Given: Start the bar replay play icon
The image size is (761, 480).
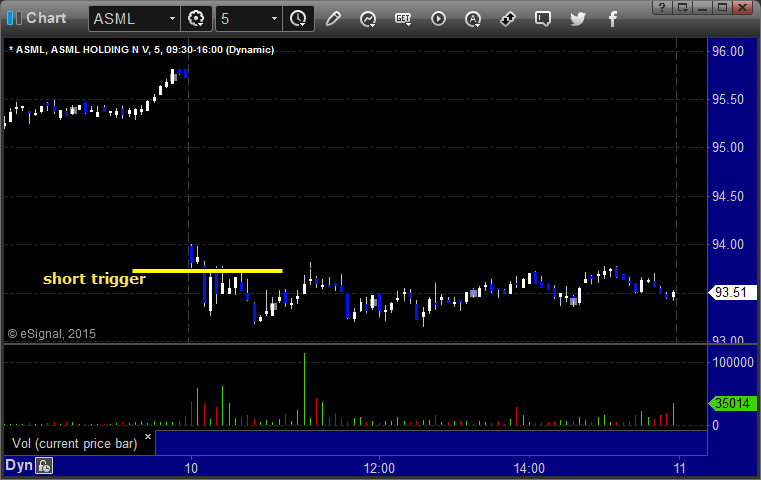Looking at the screenshot, I should point(438,19).
